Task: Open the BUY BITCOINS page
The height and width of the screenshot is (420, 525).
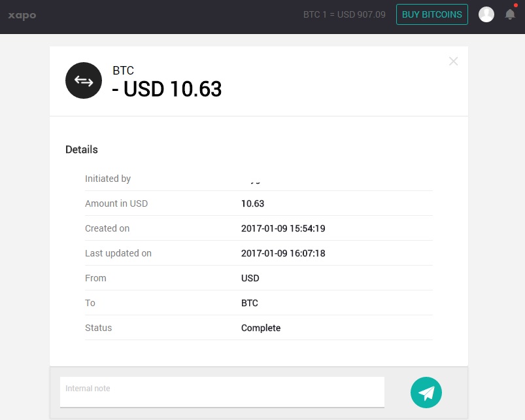Action: tap(432, 14)
